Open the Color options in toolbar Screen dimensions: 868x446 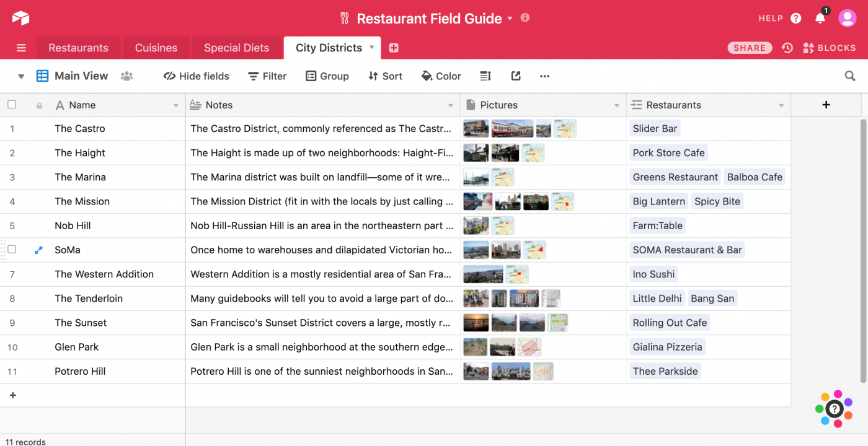point(441,76)
